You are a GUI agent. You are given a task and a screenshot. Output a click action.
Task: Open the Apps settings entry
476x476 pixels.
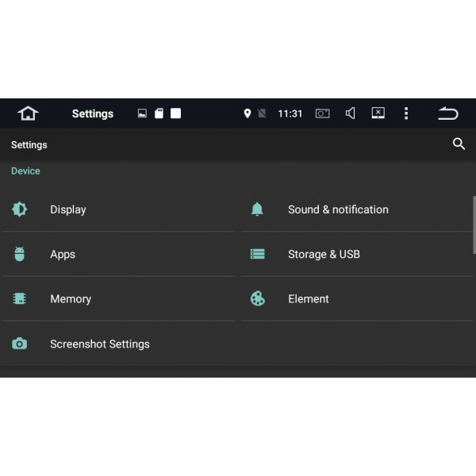[x=63, y=255]
